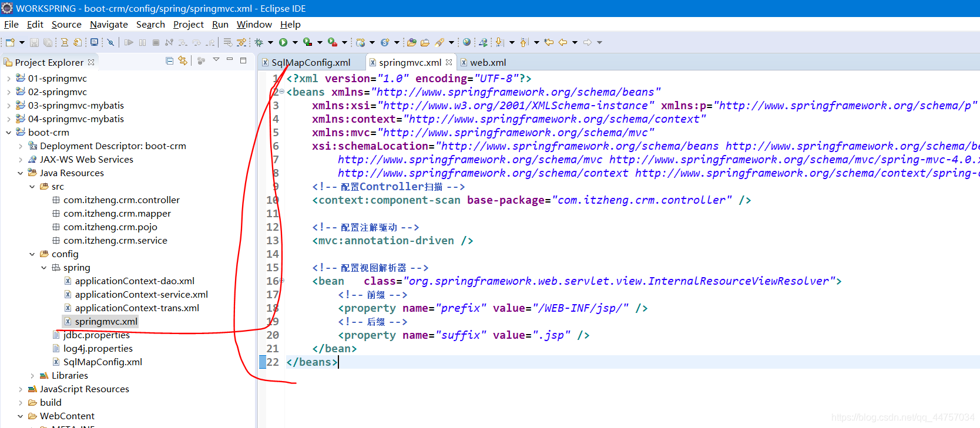Click the Save All toolbar icon

[x=48, y=42]
